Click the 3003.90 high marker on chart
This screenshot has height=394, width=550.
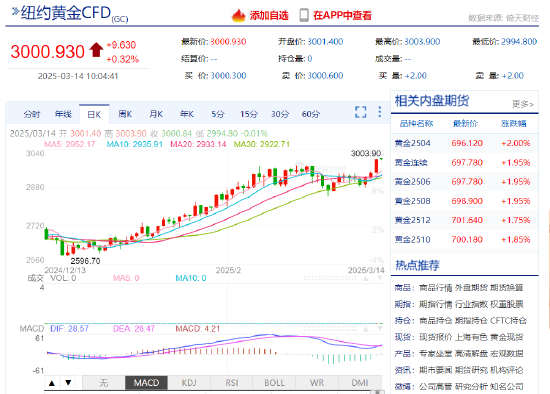[366, 153]
